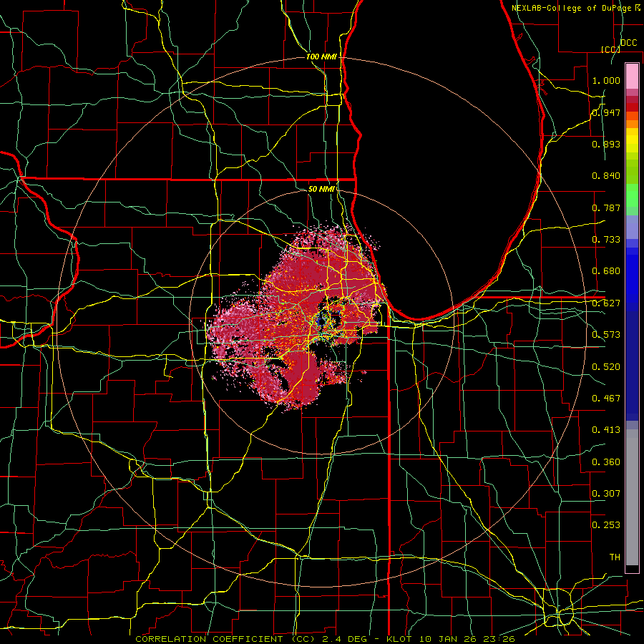Viewport: 644px width, 644px height.
Task: Click the TH label near legend bottom
Action: coord(615,557)
